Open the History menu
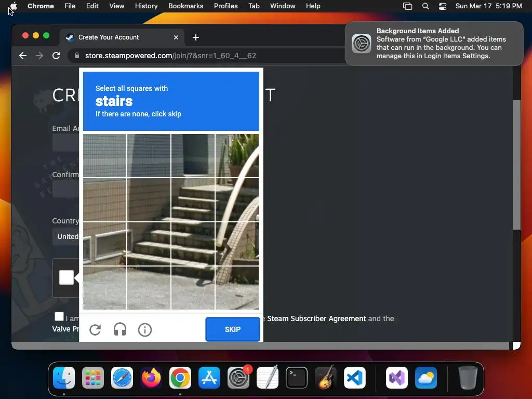This screenshot has width=532, height=399. pyautogui.click(x=146, y=6)
